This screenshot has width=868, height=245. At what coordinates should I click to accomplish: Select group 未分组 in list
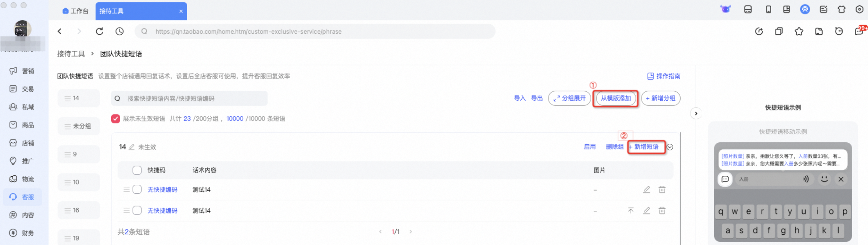79,126
